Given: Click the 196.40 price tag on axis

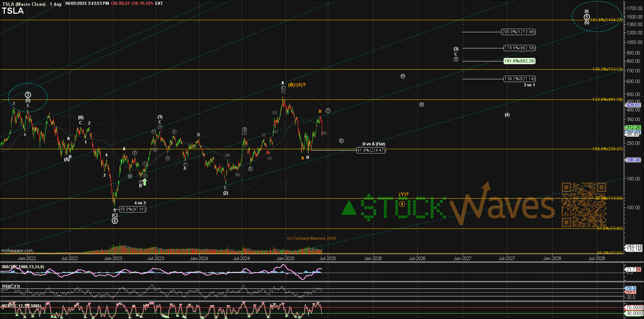Looking at the screenshot, I should click(x=633, y=160).
